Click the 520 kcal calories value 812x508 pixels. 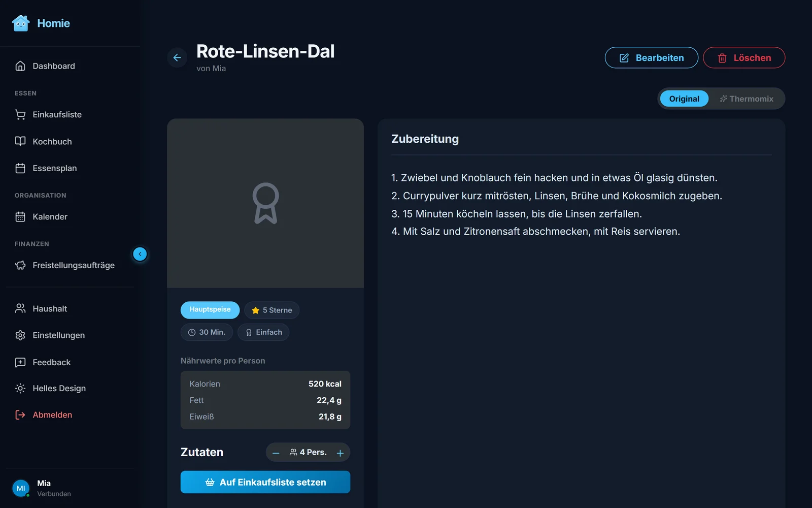pos(325,384)
